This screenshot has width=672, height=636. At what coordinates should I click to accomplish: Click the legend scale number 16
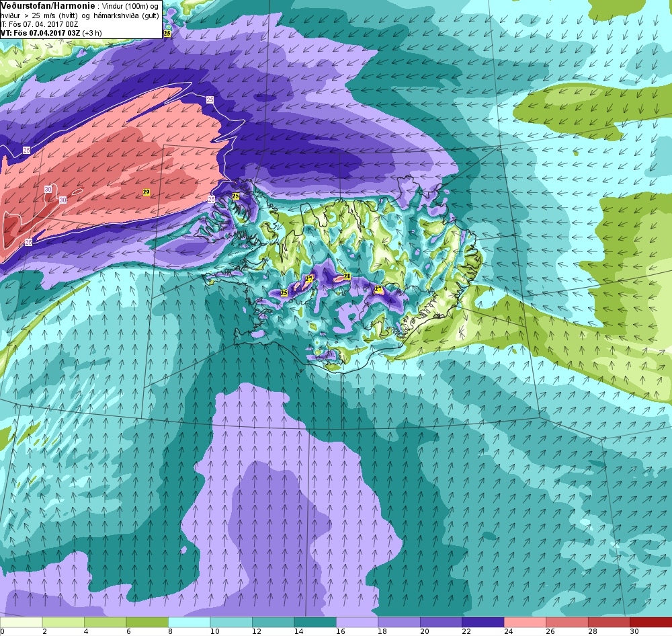click(x=341, y=631)
